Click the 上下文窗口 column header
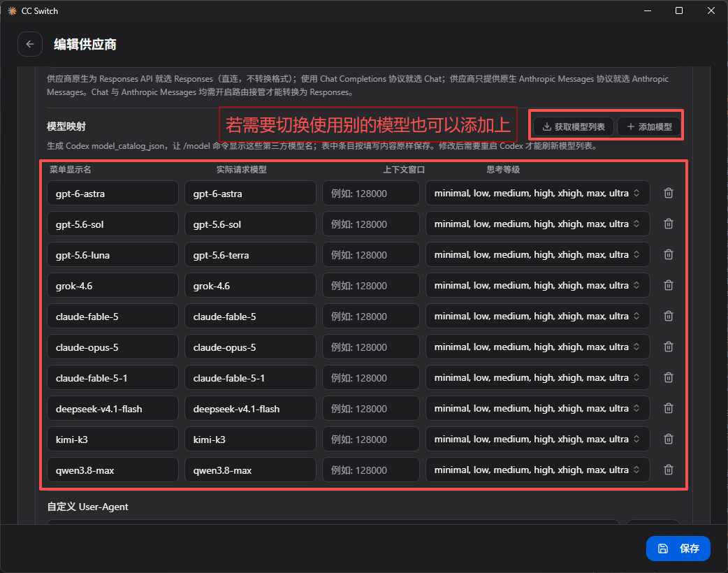 (403, 170)
